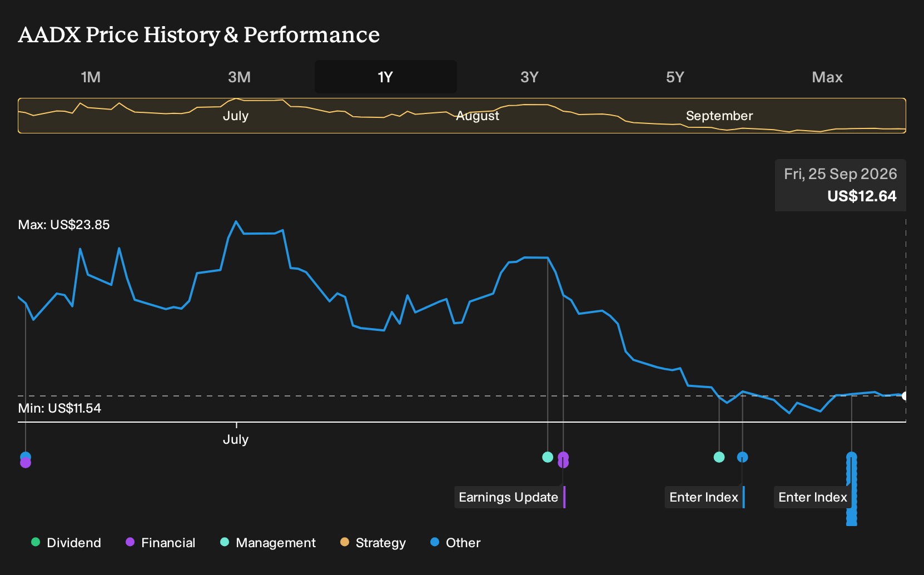
Task: Select the 3M time range tab
Action: coord(239,77)
